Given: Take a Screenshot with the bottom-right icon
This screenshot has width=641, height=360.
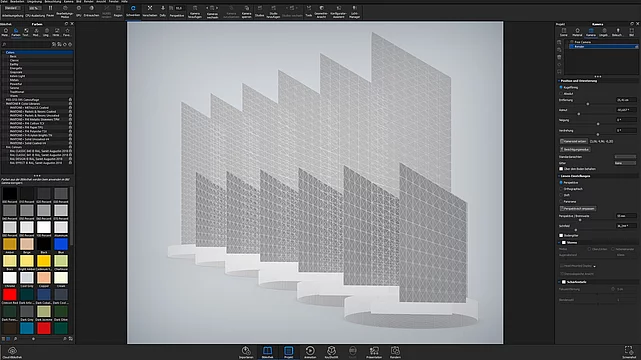Looking at the screenshot, I should coord(629,352).
